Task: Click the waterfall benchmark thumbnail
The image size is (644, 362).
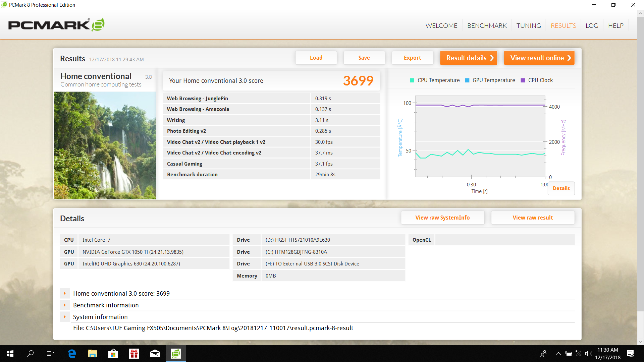Action: tap(105, 145)
